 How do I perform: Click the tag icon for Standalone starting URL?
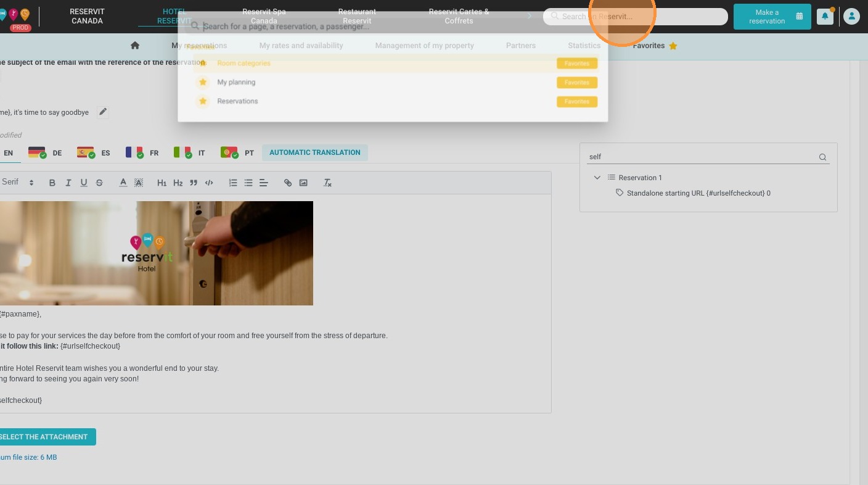pyautogui.click(x=620, y=193)
